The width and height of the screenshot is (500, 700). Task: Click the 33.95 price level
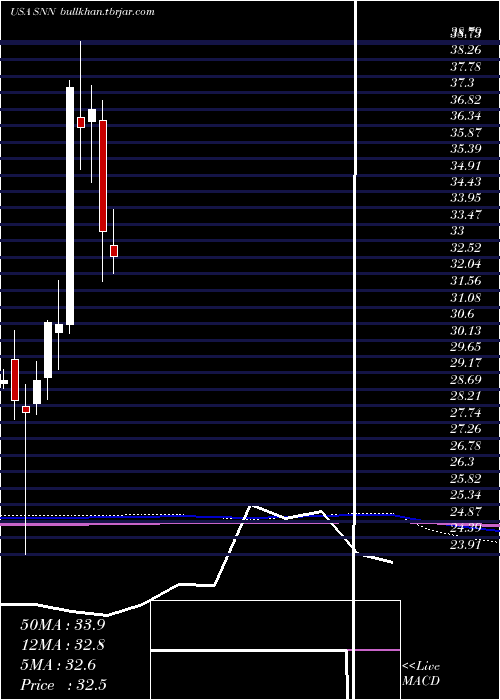point(466,198)
